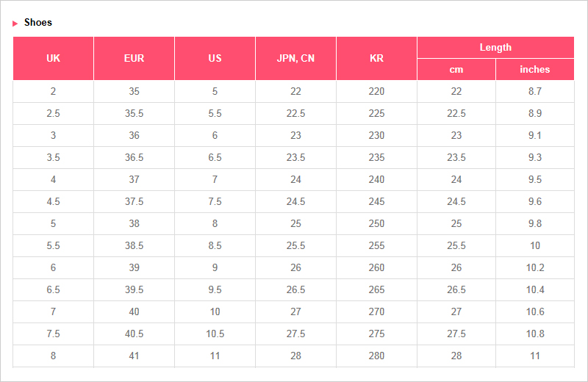588x382 pixels.
Task: Select the EUR size 35 cell
Action: tap(134, 91)
